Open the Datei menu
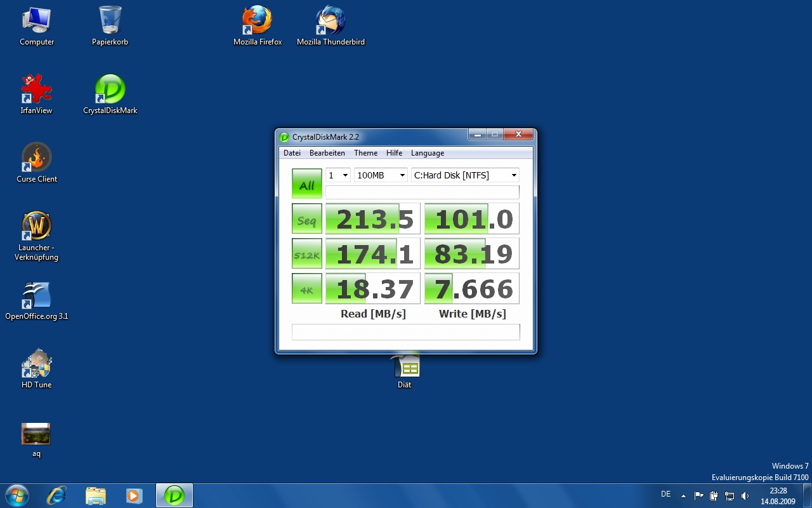 coord(292,153)
